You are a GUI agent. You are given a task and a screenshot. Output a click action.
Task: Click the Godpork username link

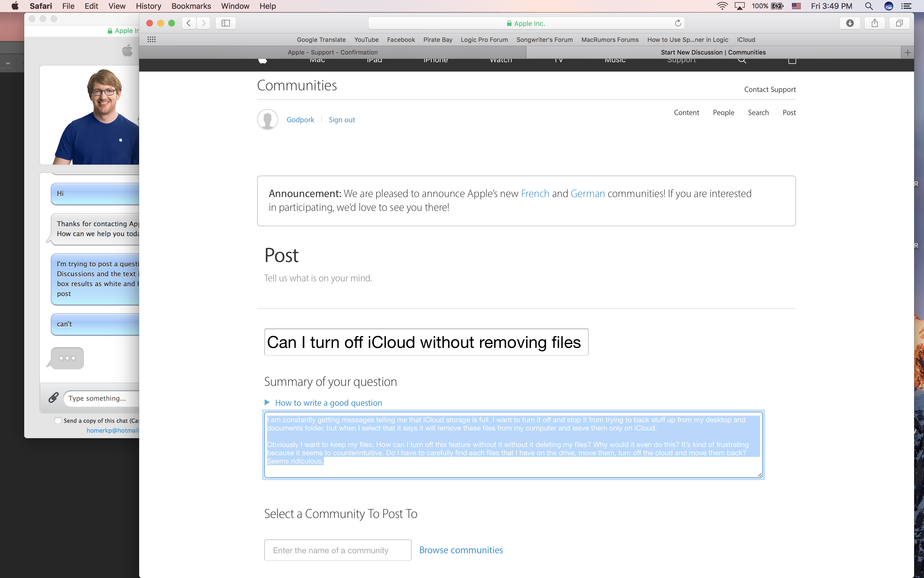point(300,120)
